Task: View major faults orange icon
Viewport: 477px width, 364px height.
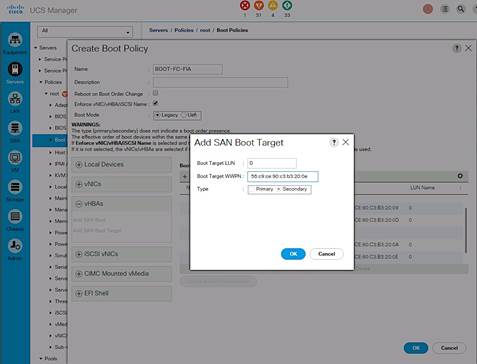Action: coord(259,6)
